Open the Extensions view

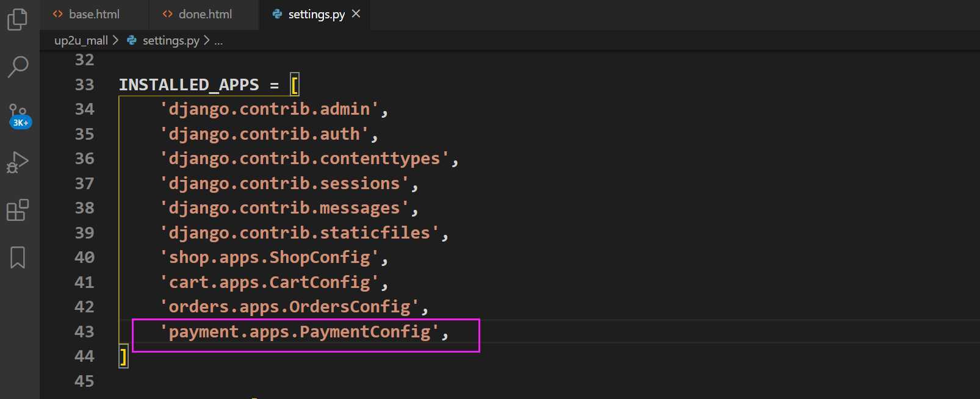[17, 210]
